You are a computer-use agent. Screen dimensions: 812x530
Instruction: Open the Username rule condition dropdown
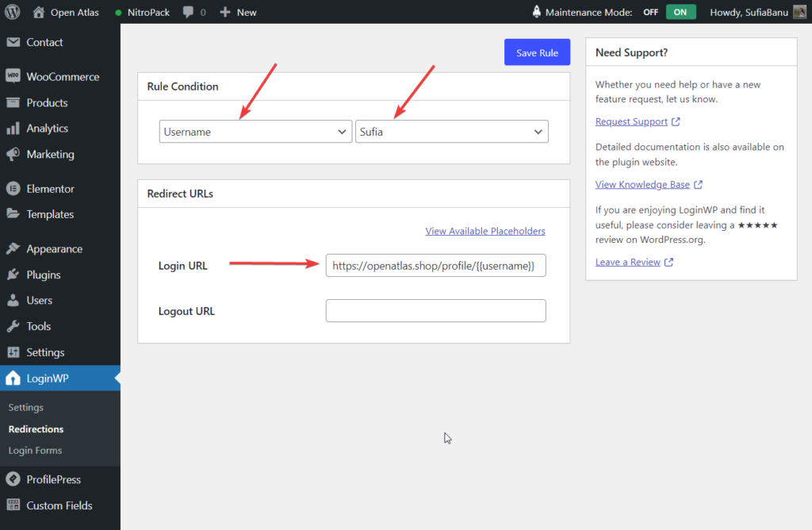click(255, 132)
